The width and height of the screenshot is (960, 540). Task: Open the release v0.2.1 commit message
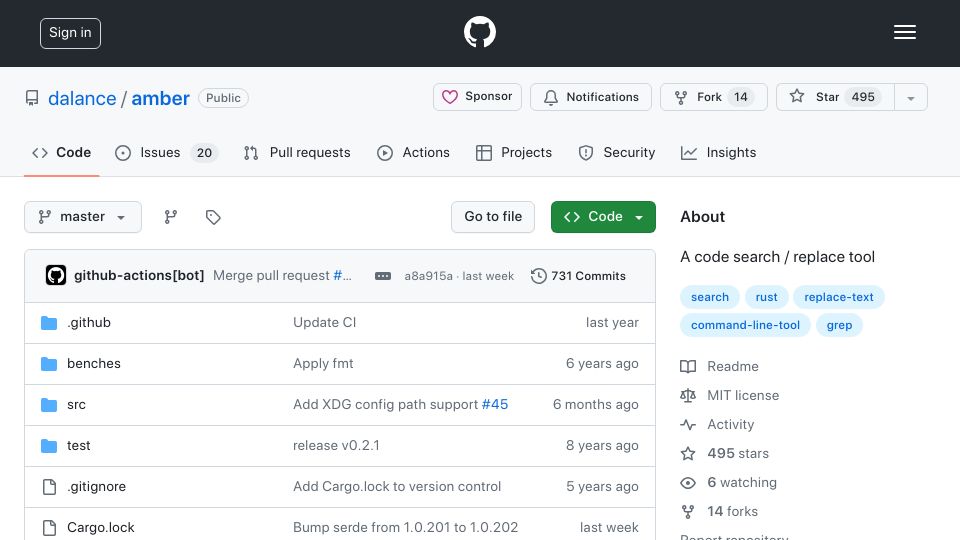pos(336,446)
